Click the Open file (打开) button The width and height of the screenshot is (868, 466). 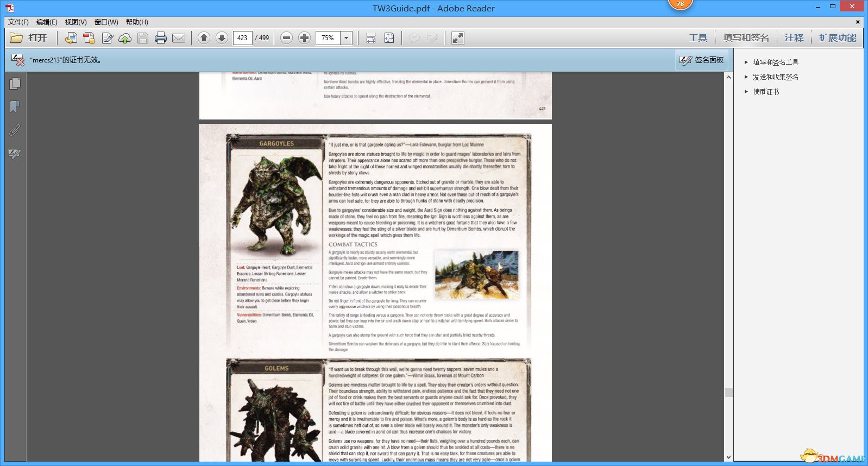click(29, 38)
